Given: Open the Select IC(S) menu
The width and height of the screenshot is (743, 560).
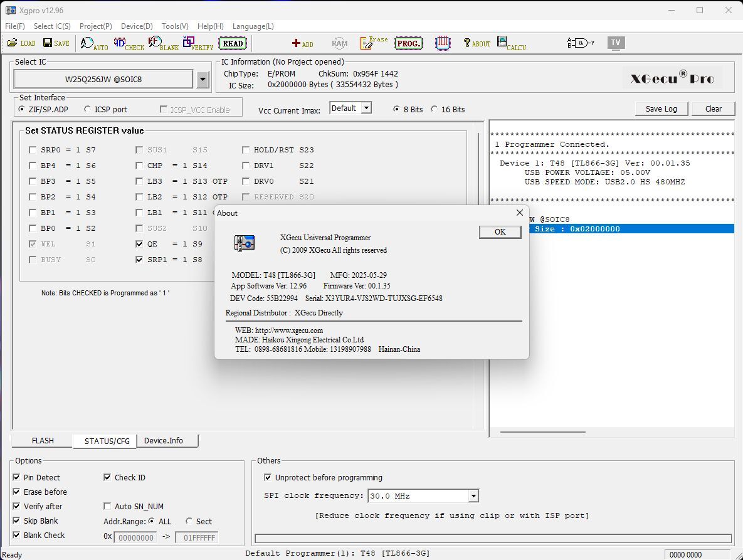Looking at the screenshot, I should coord(52,26).
